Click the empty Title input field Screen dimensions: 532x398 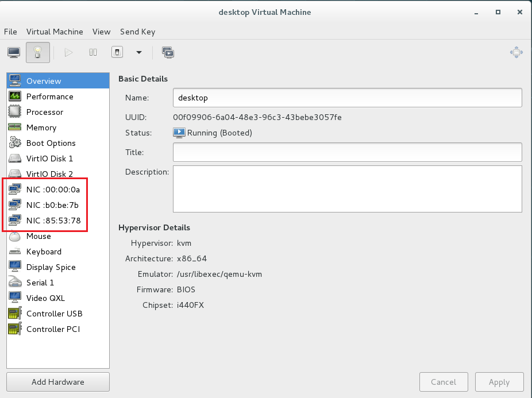(348, 152)
